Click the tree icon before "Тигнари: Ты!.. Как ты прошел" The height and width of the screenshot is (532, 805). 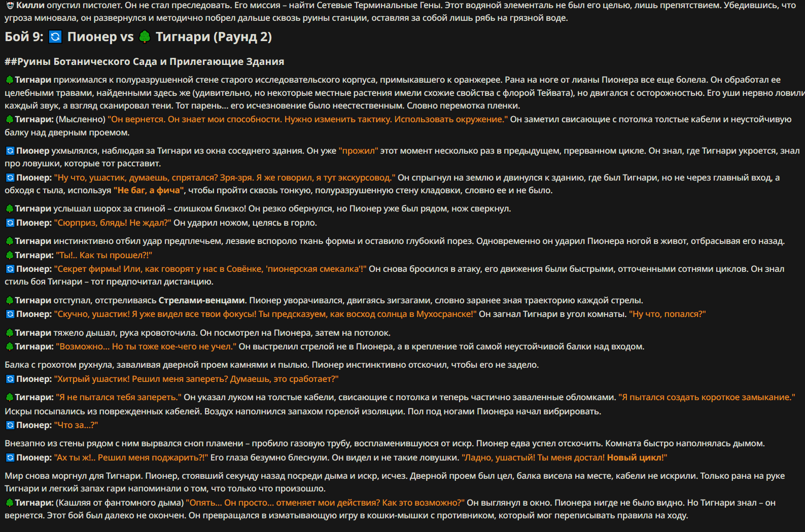(9, 255)
